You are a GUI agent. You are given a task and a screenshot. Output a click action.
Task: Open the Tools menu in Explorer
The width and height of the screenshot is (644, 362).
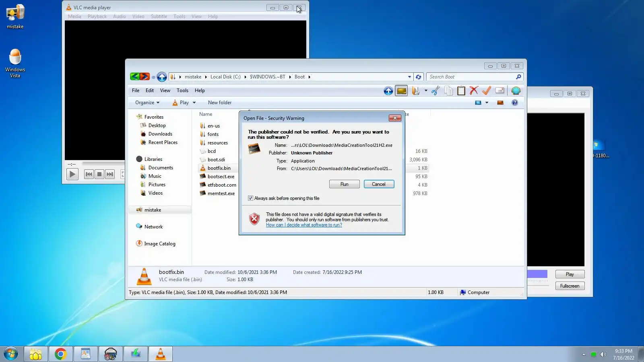click(x=182, y=90)
